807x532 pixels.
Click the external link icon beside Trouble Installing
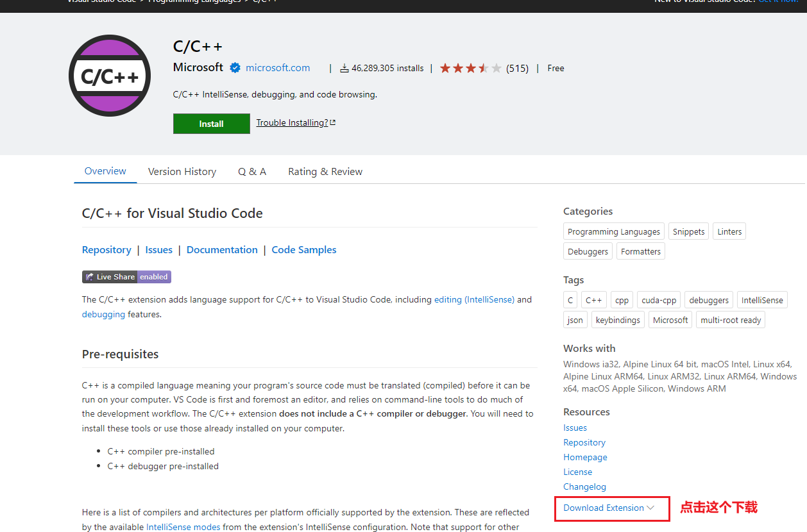pos(333,122)
